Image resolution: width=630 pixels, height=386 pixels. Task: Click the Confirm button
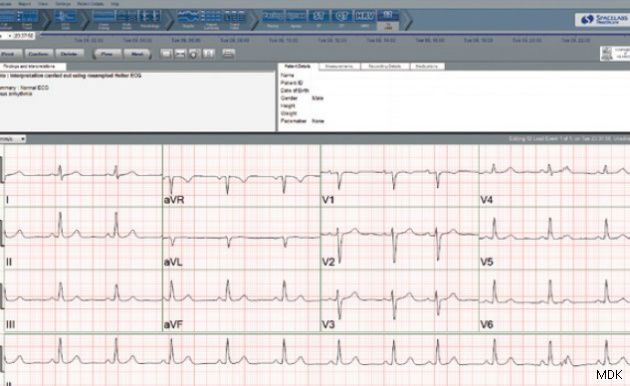(x=39, y=54)
